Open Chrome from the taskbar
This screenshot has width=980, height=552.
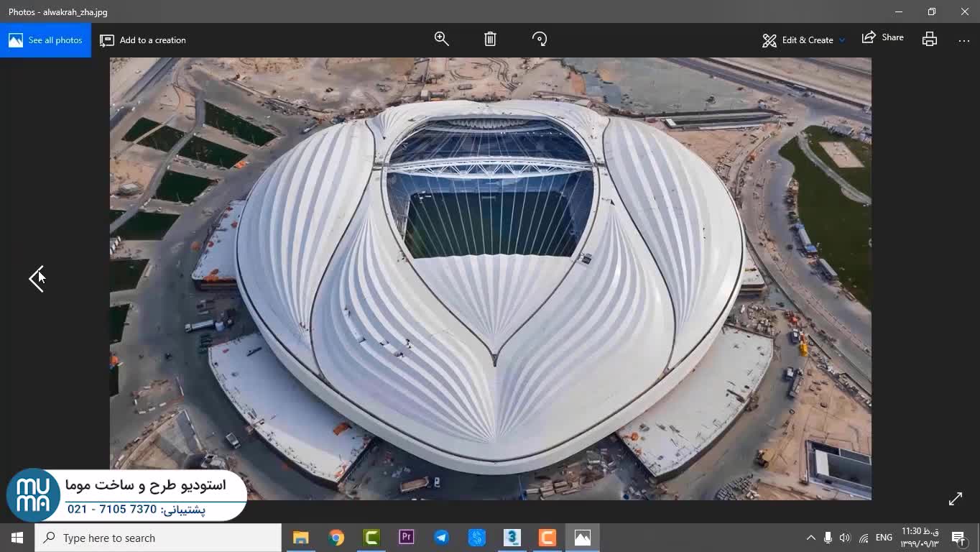pyautogui.click(x=336, y=538)
